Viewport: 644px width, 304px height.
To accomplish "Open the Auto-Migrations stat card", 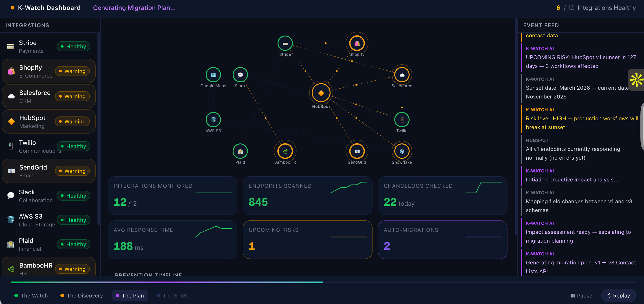I will point(442,239).
